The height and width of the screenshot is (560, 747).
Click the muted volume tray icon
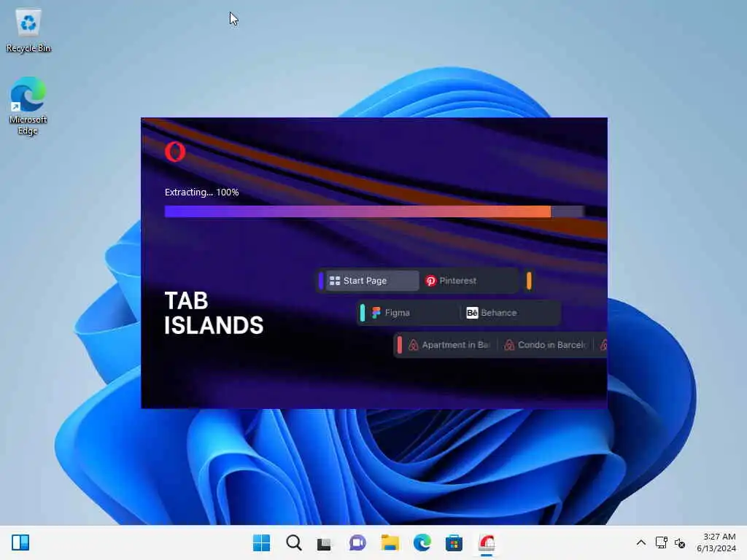[680, 542]
